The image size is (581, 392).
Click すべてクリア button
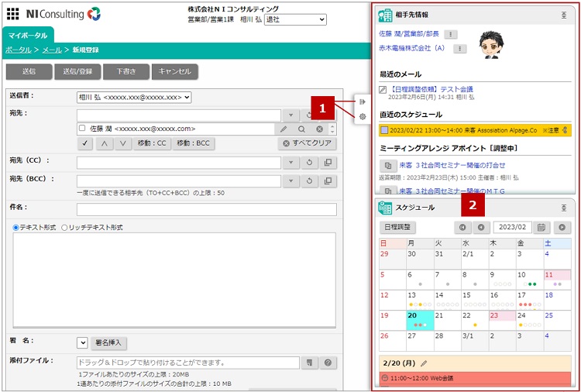308,143
